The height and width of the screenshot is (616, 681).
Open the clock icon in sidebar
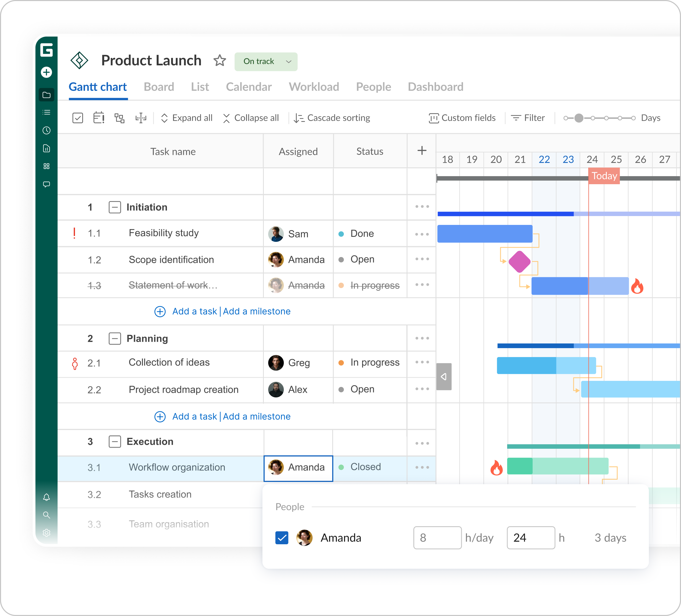[46, 130]
